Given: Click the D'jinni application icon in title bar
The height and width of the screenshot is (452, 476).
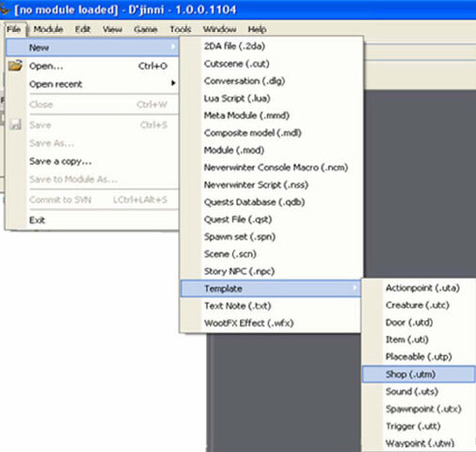Looking at the screenshot, I should [x=5, y=9].
